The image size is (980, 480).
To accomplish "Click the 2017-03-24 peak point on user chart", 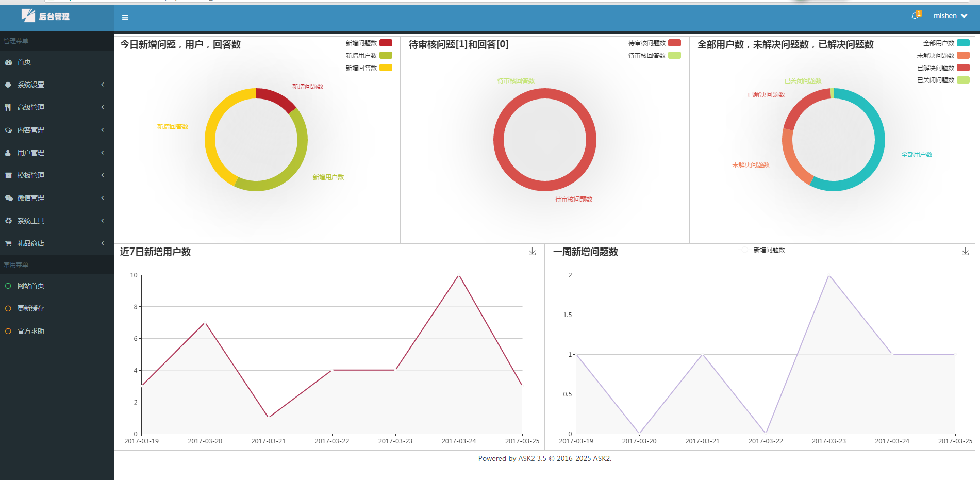I will (x=459, y=275).
